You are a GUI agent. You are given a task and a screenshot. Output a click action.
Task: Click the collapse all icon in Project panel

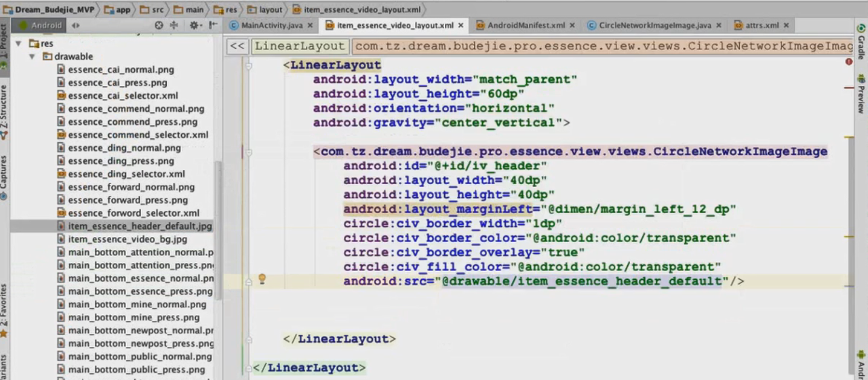coord(174,25)
